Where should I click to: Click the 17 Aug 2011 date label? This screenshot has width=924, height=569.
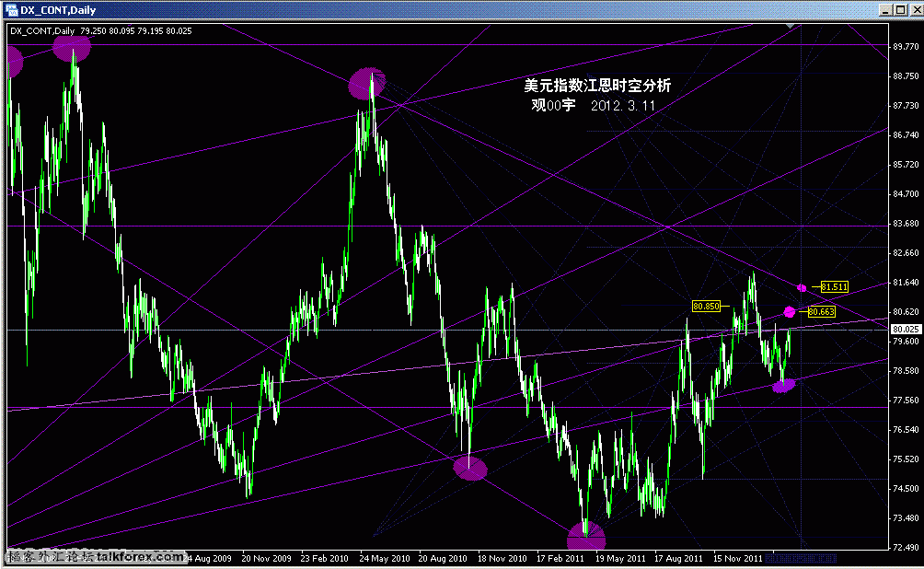[x=678, y=558]
